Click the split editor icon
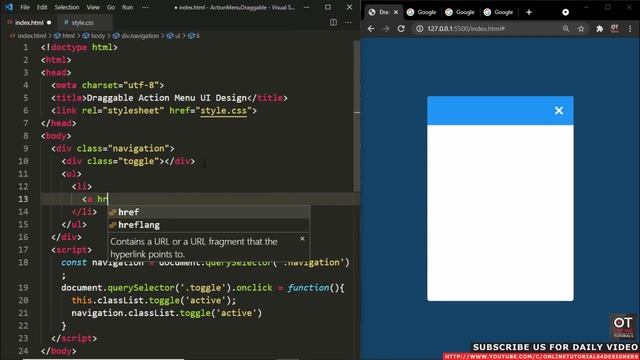The width and height of the screenshot is (640, 360). (x=333, y=22)
